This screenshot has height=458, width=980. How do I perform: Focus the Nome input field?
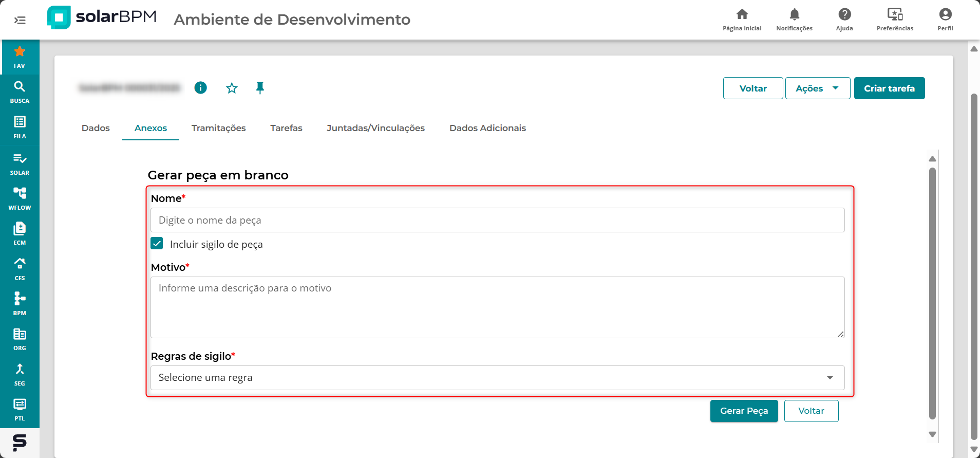click(x=497, y=220)
